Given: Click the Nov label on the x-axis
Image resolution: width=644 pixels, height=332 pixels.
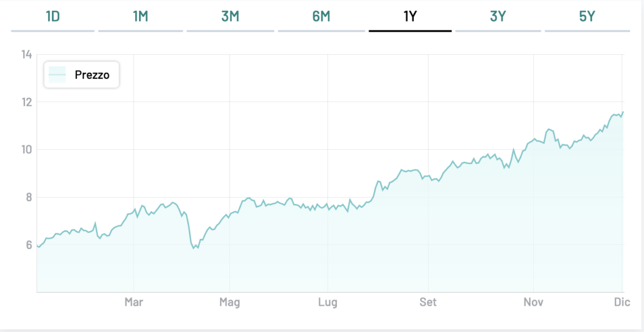Looking at the screenshot, I should click(x=534, y=302).
